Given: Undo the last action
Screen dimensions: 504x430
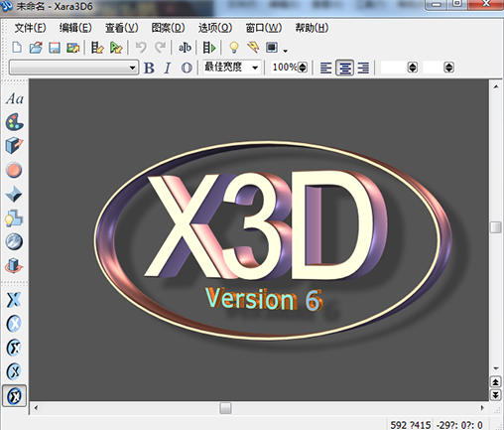Looking at the screenshot, I should [141, 48].
